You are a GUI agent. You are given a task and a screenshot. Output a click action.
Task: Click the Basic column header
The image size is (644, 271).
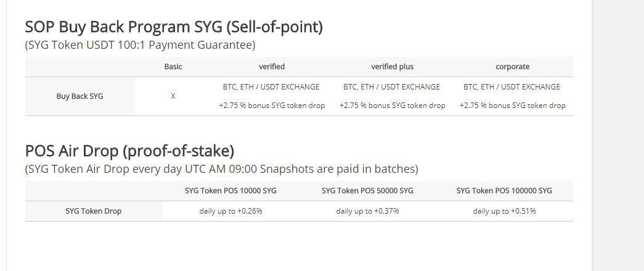click(x=173, y=67)
